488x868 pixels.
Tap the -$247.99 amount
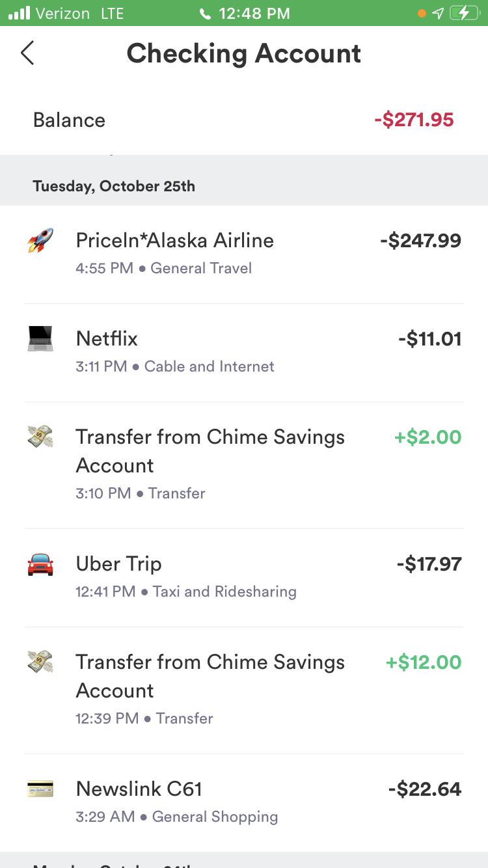pos(420,241)
